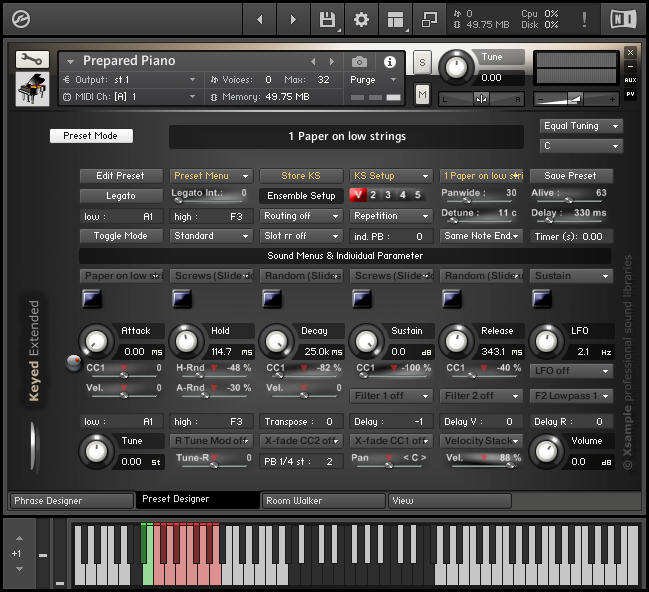Toggle the Legato button
Screen dimensions: 649x592
121,196
